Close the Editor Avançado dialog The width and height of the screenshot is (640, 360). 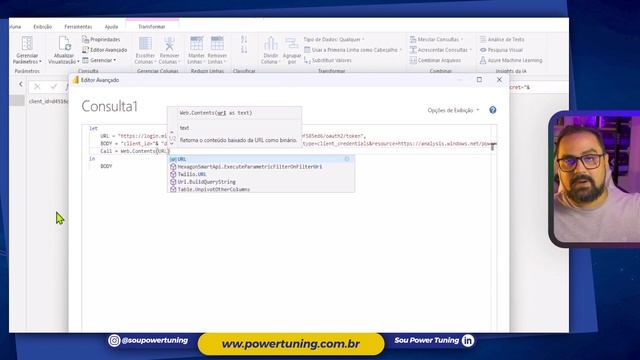pyautogui.click(x=499, y=80)
